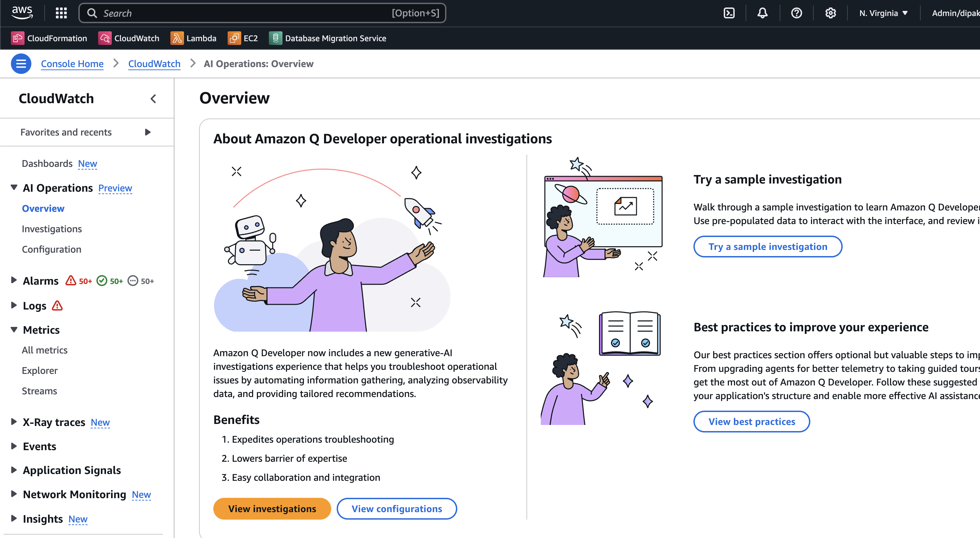
Task: Click Try a sample investigation button
Action: point(768,247)
